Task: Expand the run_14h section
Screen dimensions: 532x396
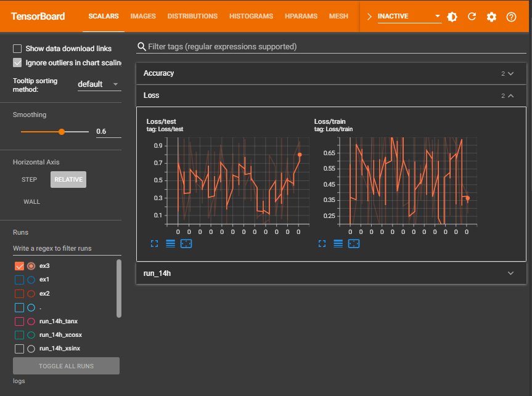Action: [x=331, y=273]
